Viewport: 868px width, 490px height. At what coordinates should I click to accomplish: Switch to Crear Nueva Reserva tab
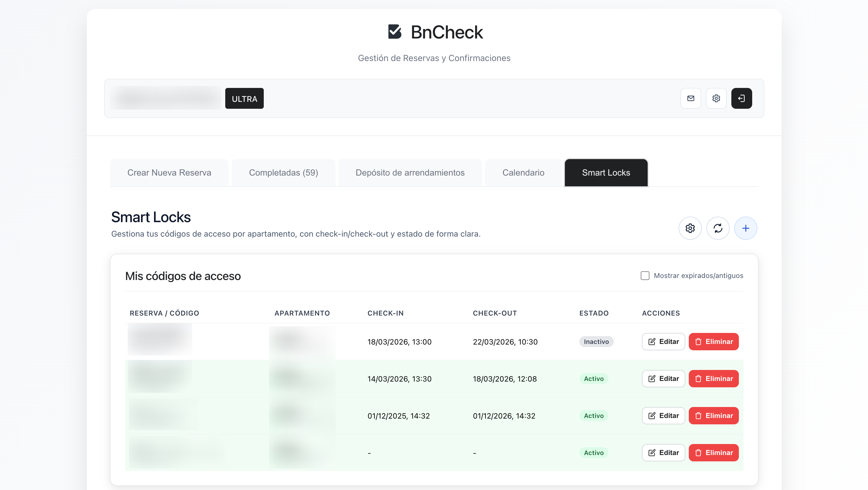169,173
